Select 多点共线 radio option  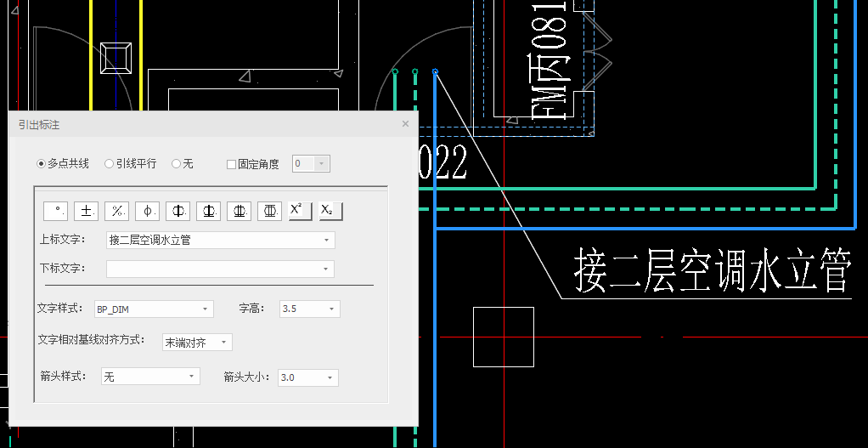click(x=63, y=164)
